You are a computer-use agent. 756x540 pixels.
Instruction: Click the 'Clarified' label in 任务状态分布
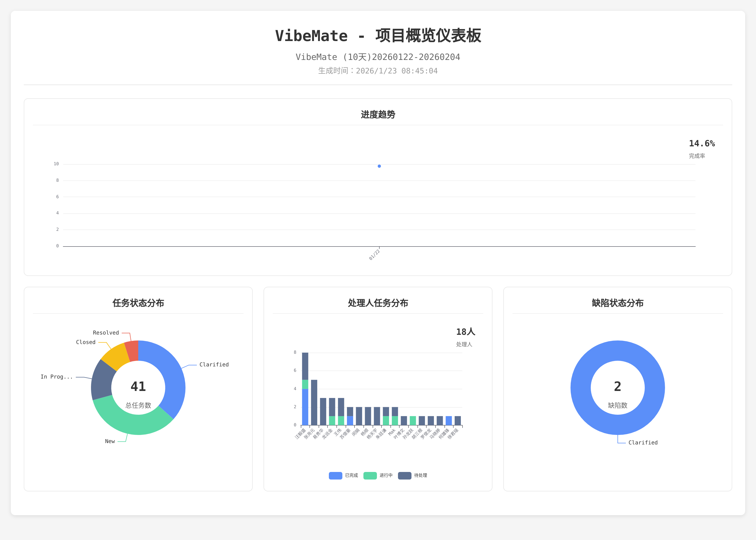click(214, 364)
